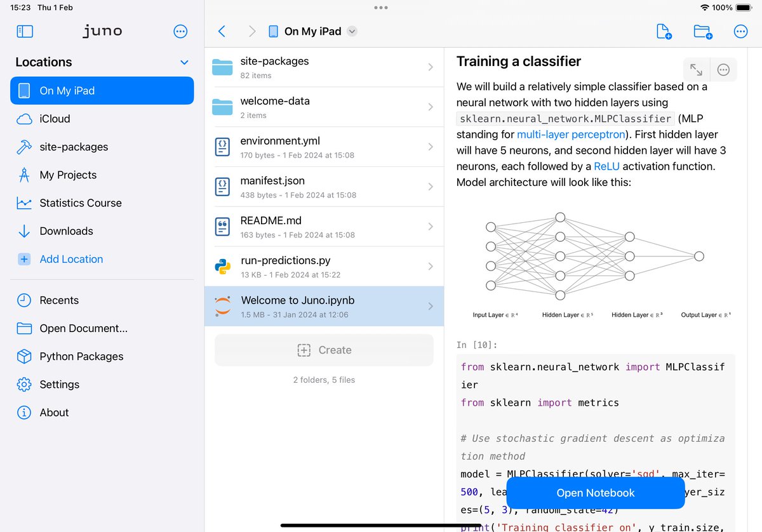The width and height of the screenshot is (762, 532).
Task: Go forward with the right chevron
Action: tap(252, 31)
